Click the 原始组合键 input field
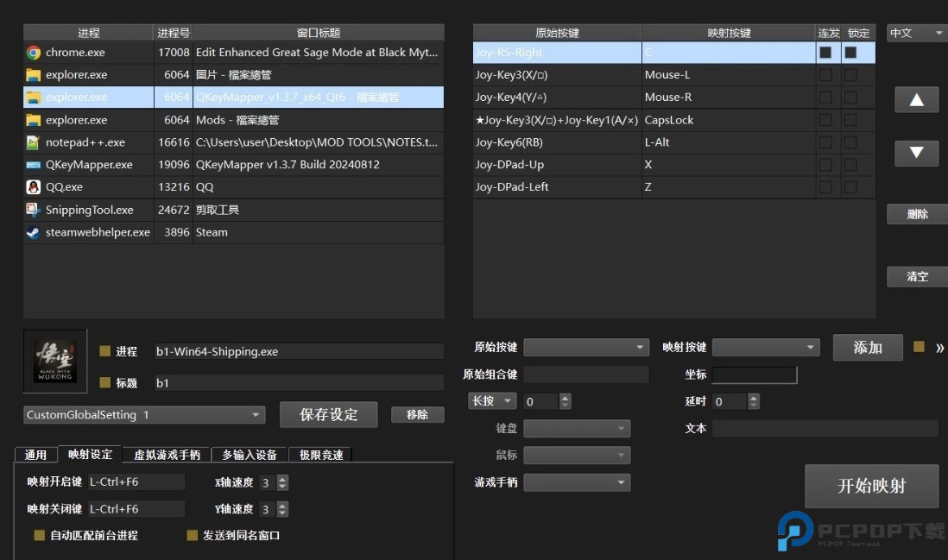The image size is (948, 560). 586,374
